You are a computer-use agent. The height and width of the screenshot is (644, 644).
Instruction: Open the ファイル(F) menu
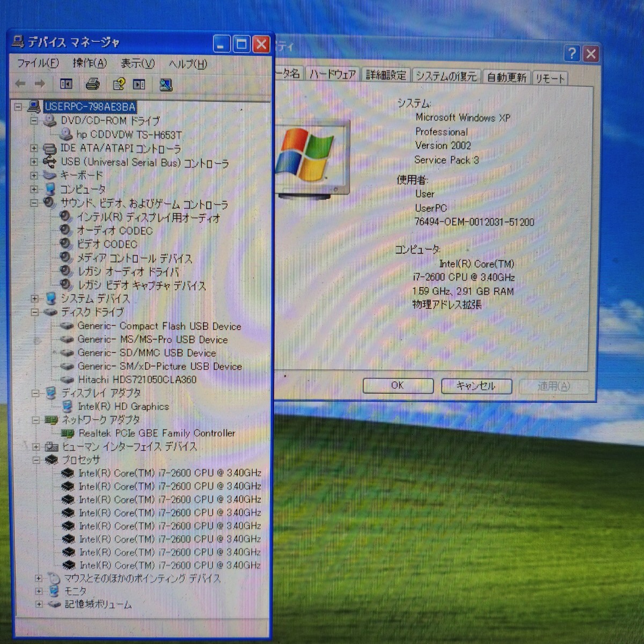click(x=38, y=63)
